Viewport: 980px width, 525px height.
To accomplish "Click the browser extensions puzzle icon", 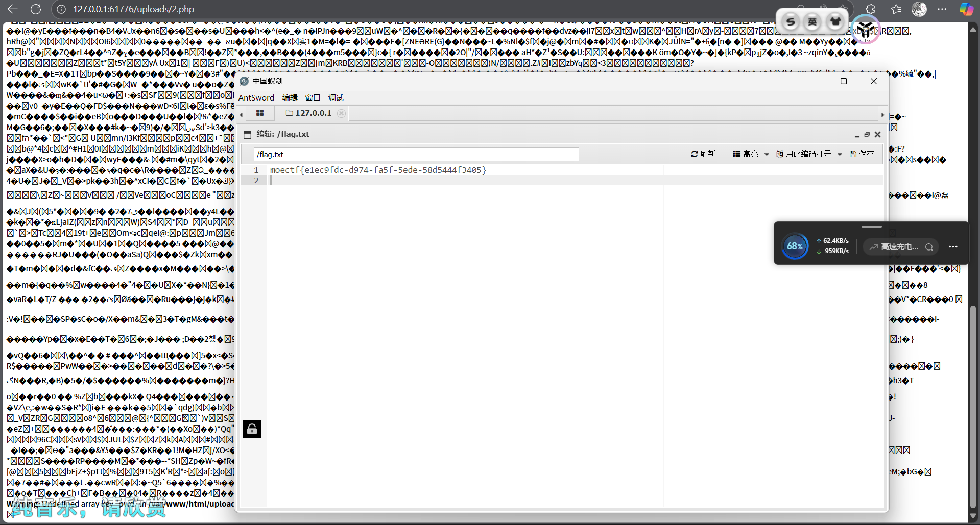I will pos(870,9).
